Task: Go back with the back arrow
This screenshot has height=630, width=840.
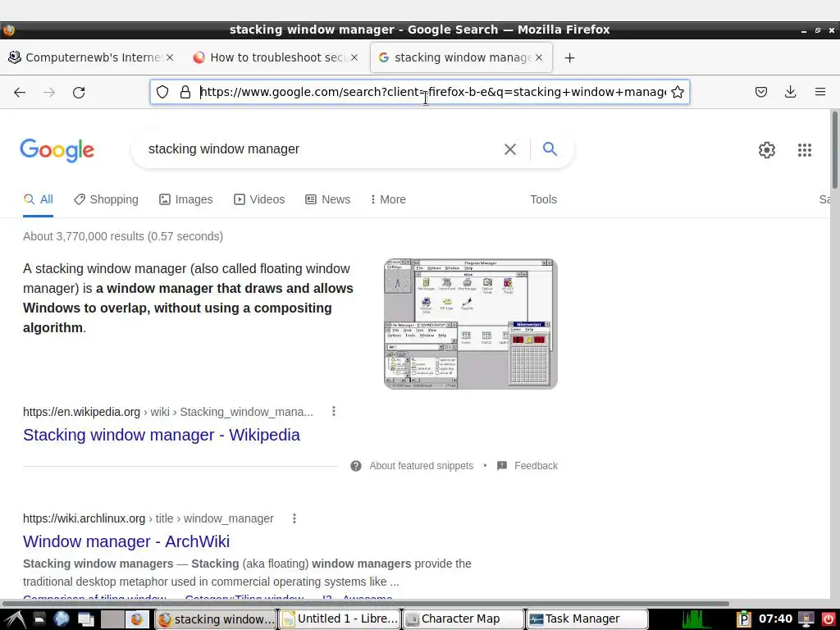Action: 20,92
